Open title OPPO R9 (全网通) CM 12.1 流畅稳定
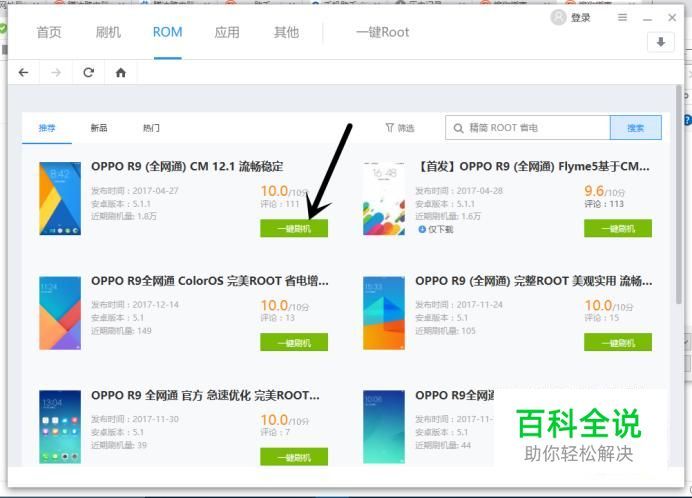This screenshot has width=692, height=498. tap(187, 166)
